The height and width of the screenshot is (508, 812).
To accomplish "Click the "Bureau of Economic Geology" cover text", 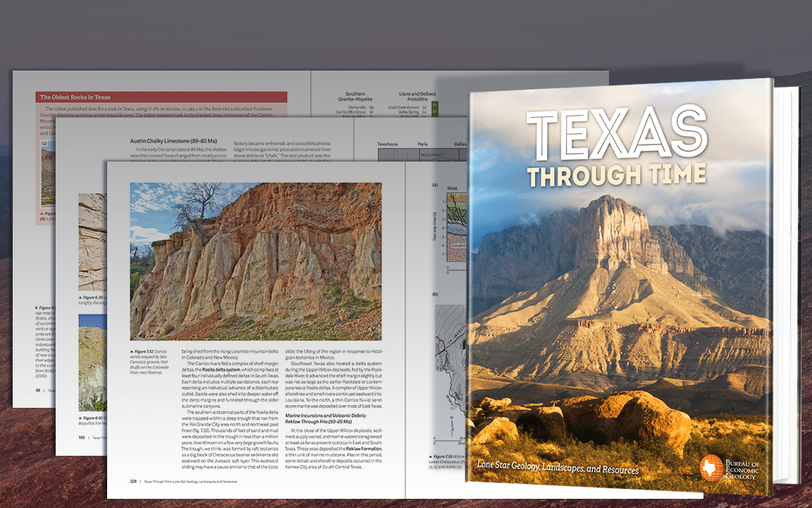I will (x=743, y=469).
